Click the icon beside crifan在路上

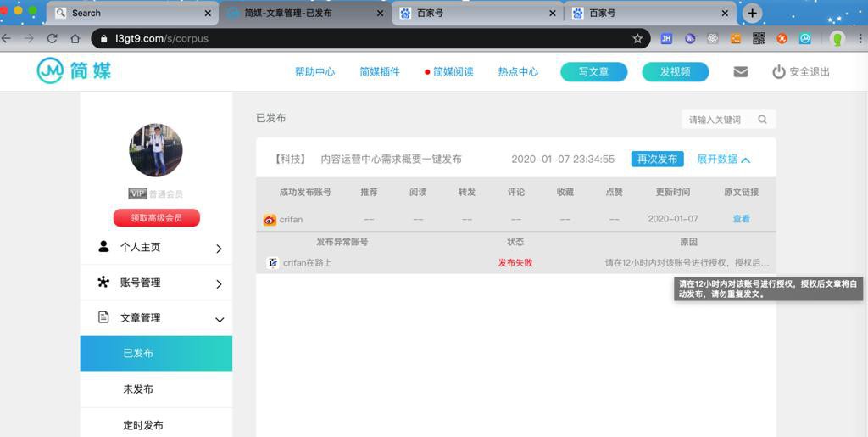tap(273, 262)
